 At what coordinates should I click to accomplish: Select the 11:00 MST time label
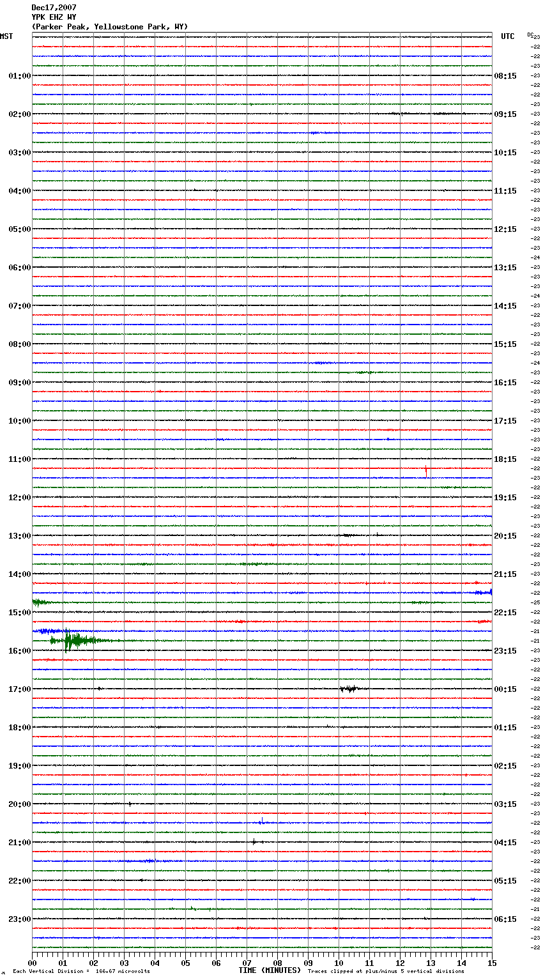click(x=19, y=459)
